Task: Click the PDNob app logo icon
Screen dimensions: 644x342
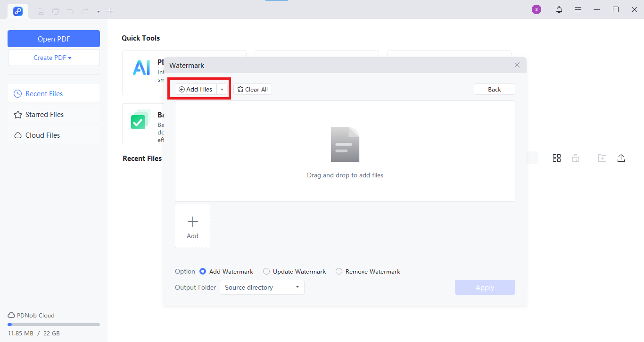Action: tap(17, 11)
